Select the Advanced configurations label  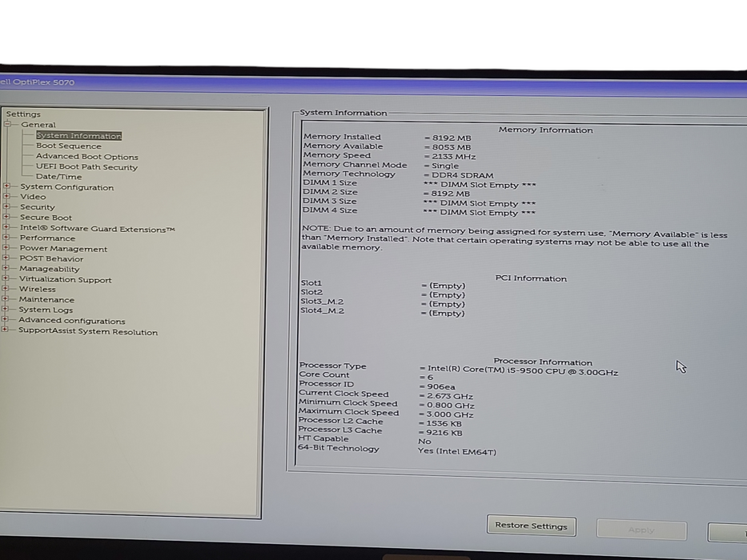click(x=72, y=321)
